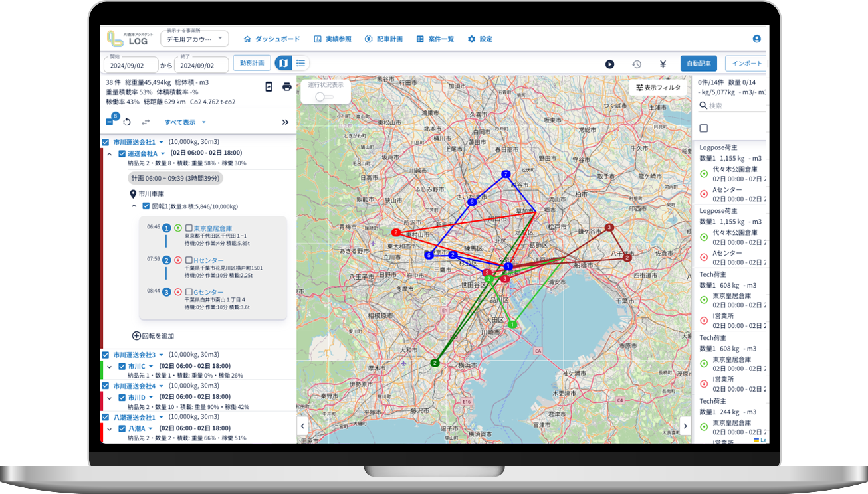Open the Hセンター link
This screenshot has width=868, height=494.
pyautogui.click(x=209, y=260)
